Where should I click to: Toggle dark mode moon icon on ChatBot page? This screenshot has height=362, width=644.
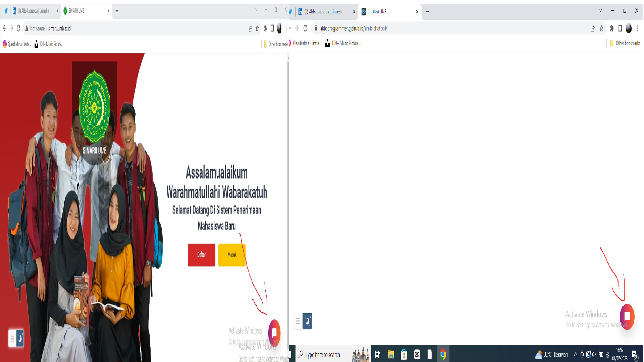(307, 321)
